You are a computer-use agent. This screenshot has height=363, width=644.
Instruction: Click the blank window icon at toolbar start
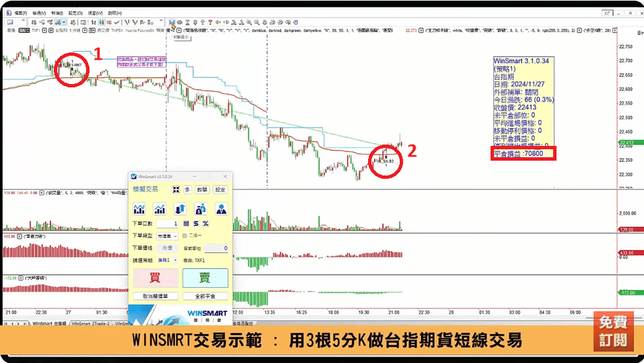[x=10, y=22]
